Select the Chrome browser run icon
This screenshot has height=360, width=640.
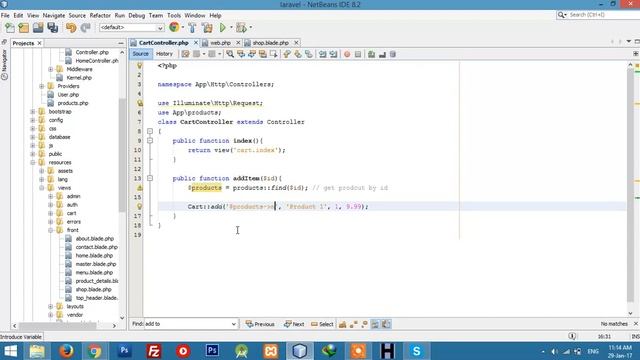174,27
